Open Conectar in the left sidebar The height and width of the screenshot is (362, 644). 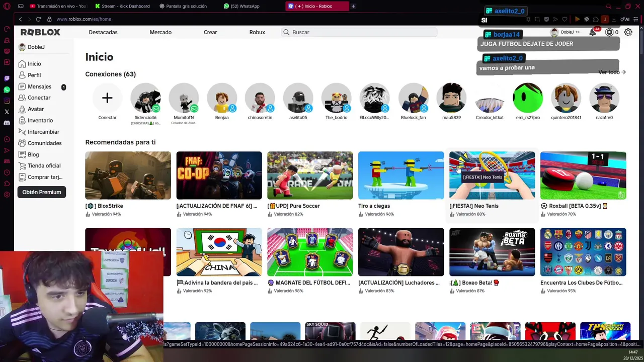(x=34, y=98)
